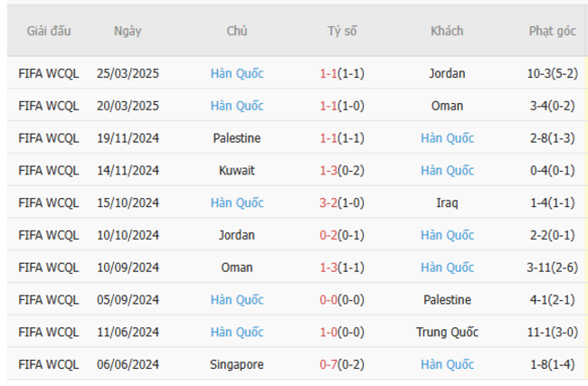Select Hàn Quốc in the Singapore match row
This screenshot has height=386, width=588.
tap(447, 364)
